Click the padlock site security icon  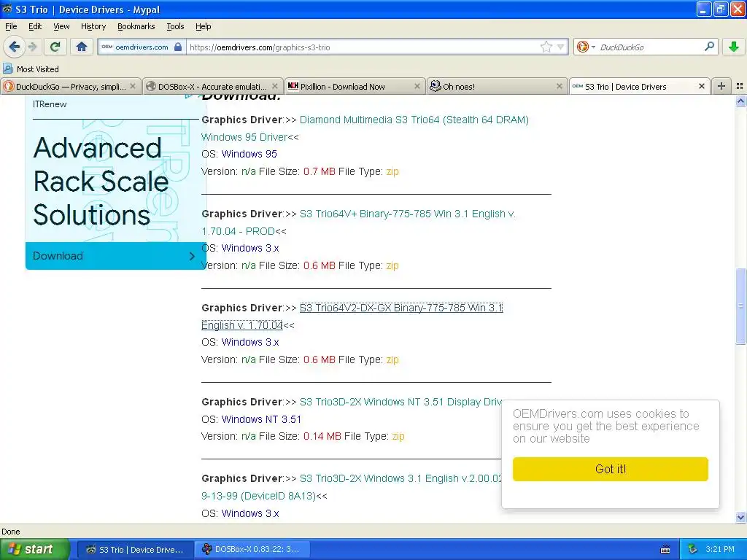coord(178,47)
